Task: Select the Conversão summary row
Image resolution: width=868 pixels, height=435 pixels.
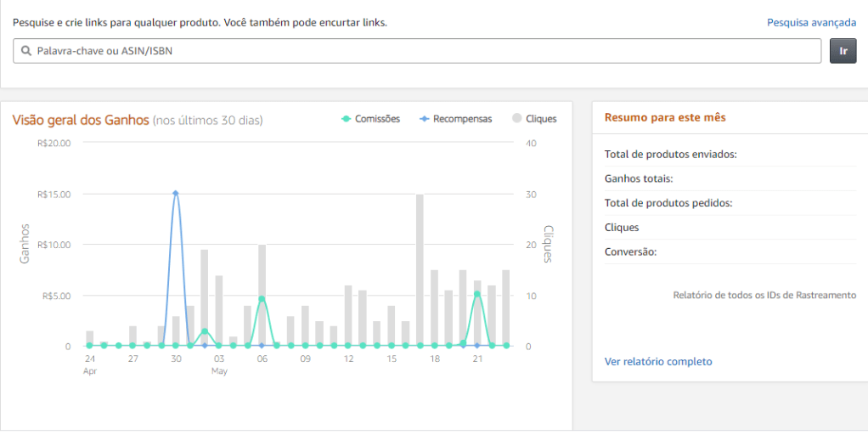Action: coord(631,251)
